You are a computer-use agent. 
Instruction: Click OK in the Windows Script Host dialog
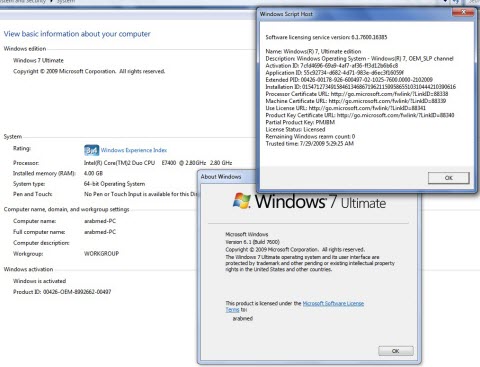449,178
